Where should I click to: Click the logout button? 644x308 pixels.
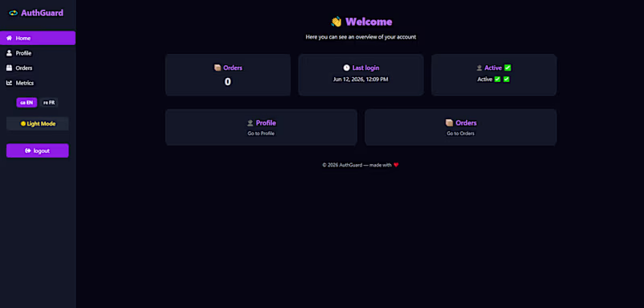(x=37, y=150)
